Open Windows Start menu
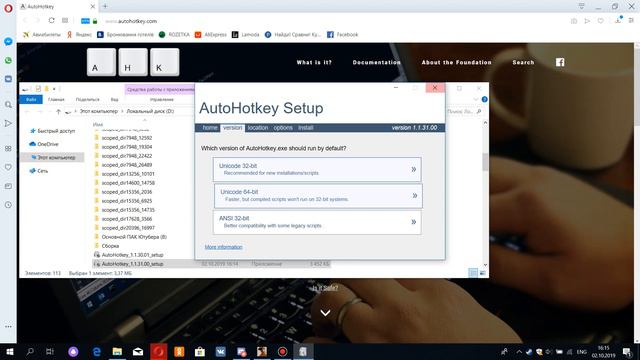 coord(10,351)
